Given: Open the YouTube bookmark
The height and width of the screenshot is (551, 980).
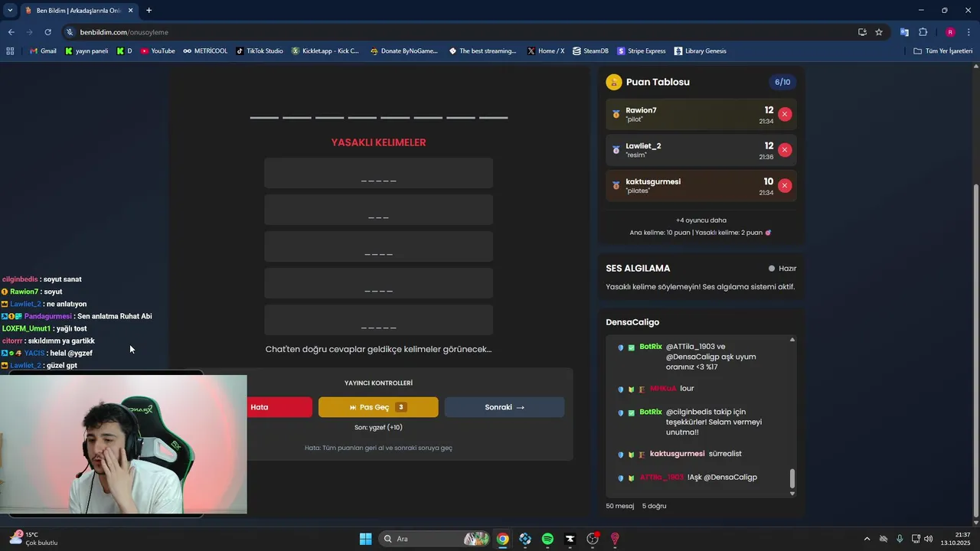Looking at the screenshot, I should 158,51.
